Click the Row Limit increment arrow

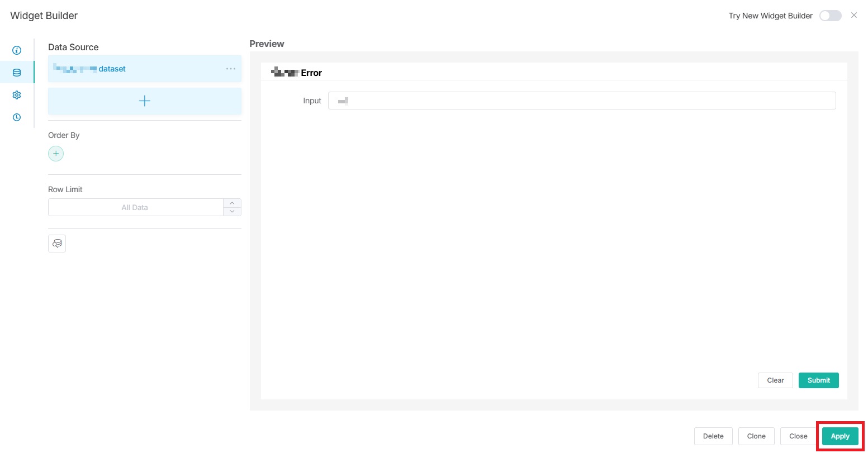(232, 203)
